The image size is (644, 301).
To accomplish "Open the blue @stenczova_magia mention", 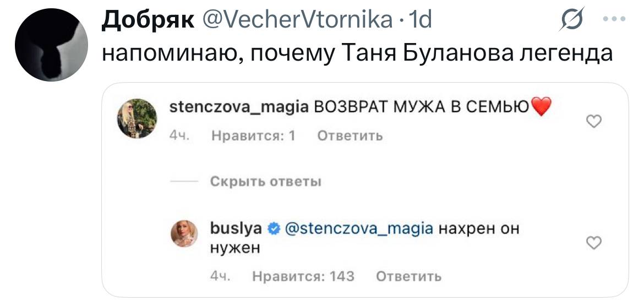I will coord(358,229).
